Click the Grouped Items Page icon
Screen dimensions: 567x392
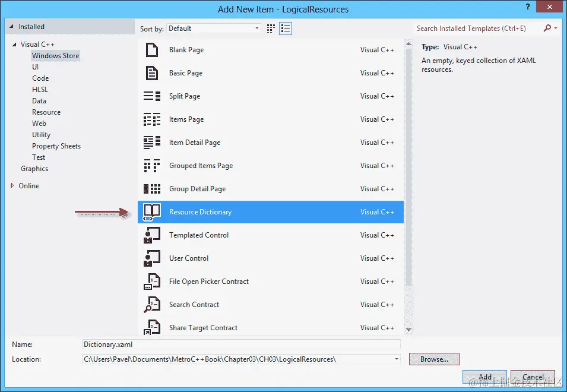pos(152,166)
